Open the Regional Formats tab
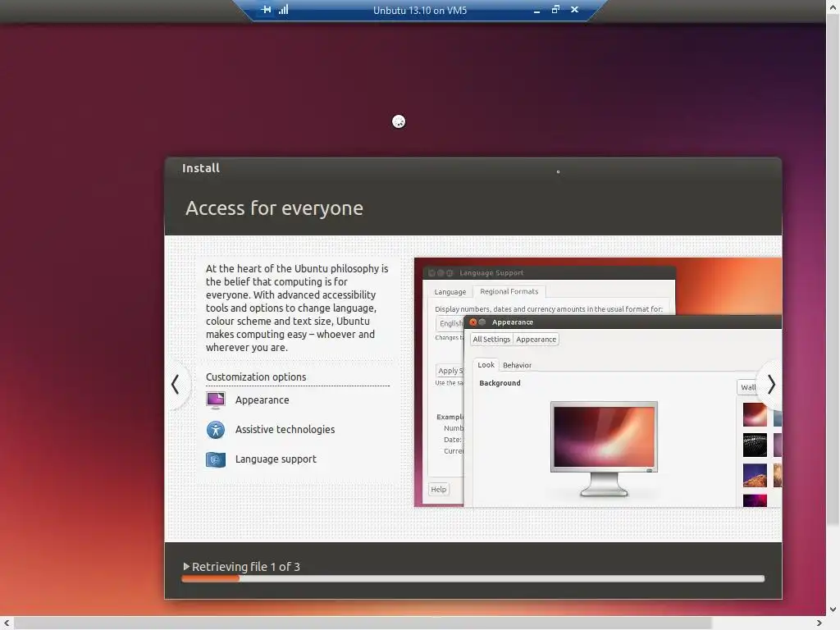This screenshot has width=840, height=630. tap(509, 291)
